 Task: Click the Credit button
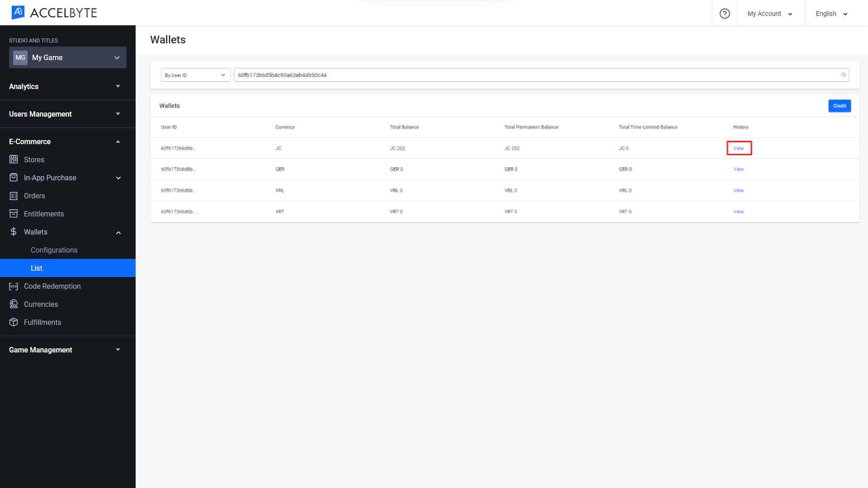click(840, 105)
